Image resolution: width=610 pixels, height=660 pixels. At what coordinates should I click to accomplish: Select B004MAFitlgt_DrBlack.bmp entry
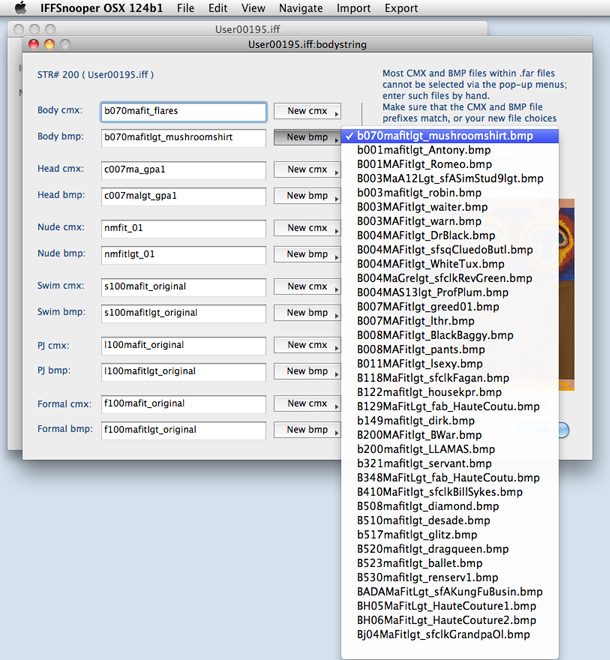(450, 236)
